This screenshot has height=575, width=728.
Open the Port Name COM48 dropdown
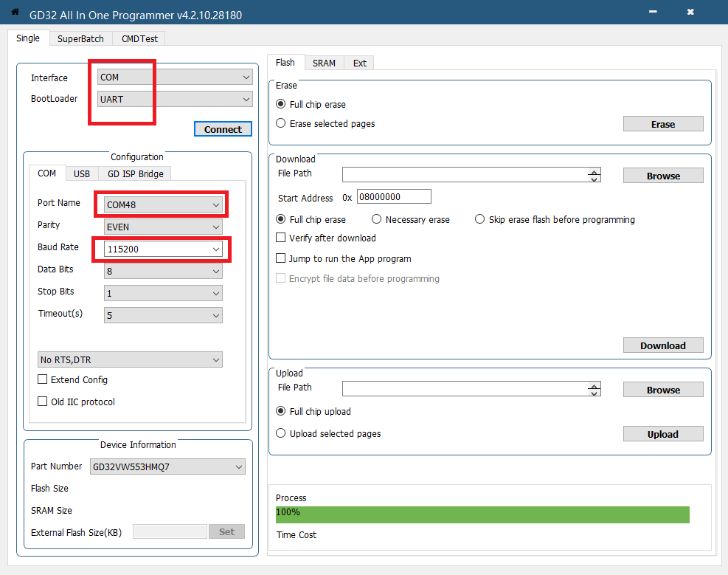coord(162,204)
